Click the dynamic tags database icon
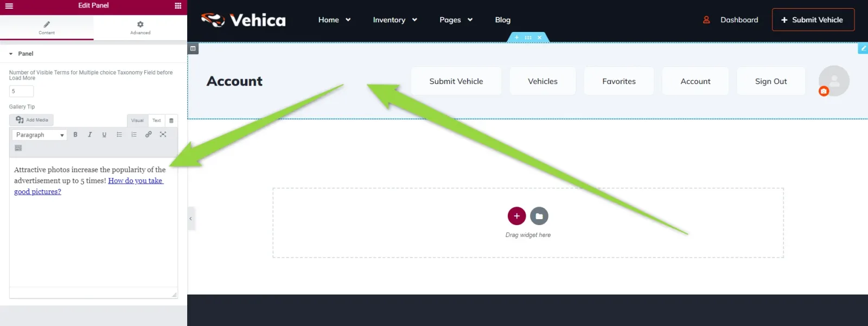The height and width of the screenshot is (326, 868). 171,120
